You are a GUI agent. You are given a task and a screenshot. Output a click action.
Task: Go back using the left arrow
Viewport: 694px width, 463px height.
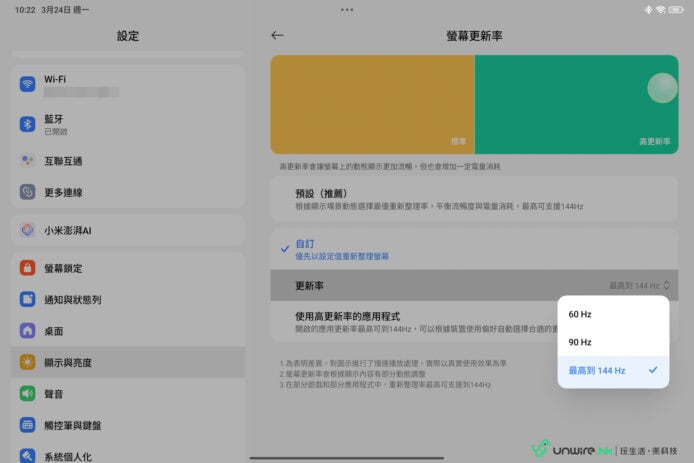(x=277, y=35)
